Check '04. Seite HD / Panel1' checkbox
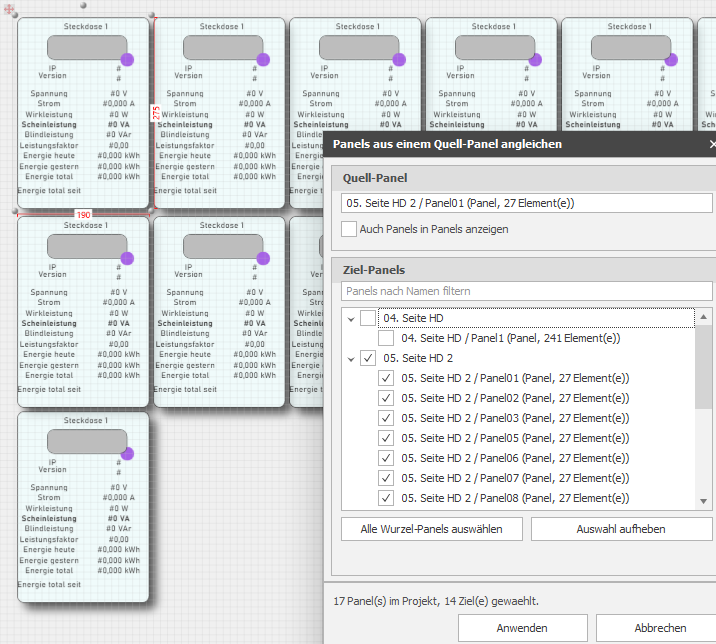Screen dimensions: 716x644 [x=386, y=338]
